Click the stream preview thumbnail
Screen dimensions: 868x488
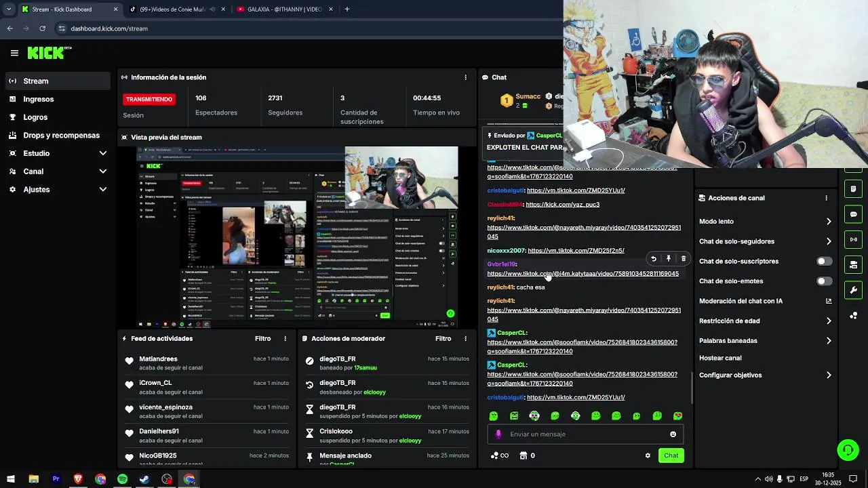298,237
